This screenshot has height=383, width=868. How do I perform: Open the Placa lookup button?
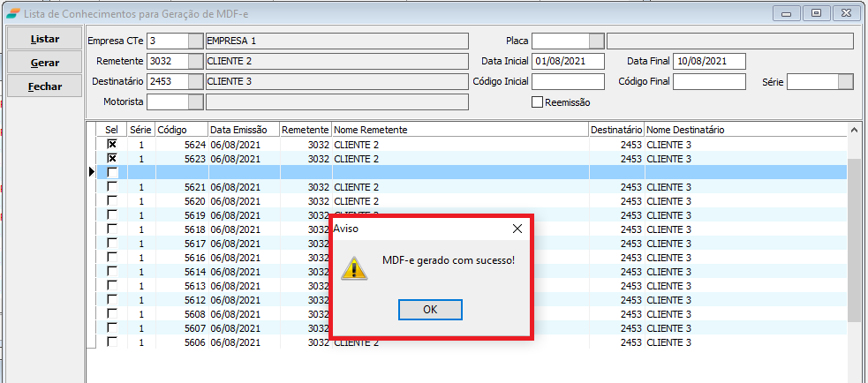[x=596, y=41]
